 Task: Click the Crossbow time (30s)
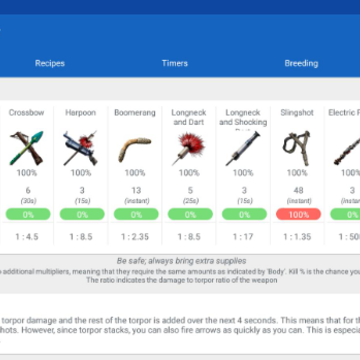[28, 201]
